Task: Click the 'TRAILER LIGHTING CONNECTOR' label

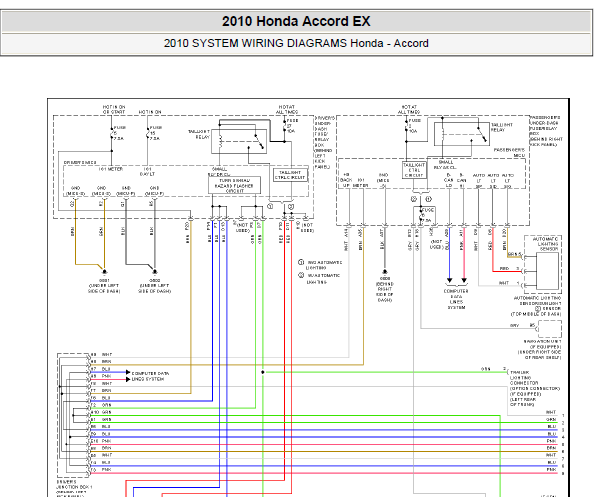Action: coord(524,378)
